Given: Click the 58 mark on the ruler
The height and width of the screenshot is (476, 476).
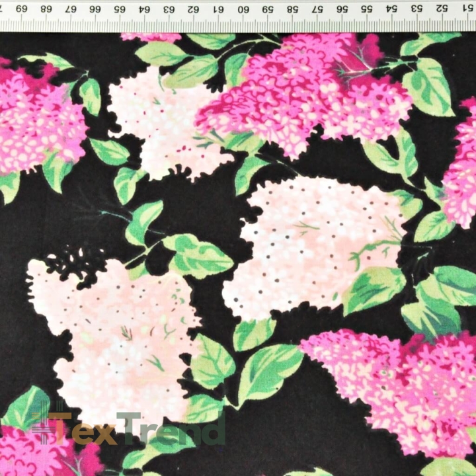Looking at the screenshot, I should pyautogui.click(x=292, y=10).
